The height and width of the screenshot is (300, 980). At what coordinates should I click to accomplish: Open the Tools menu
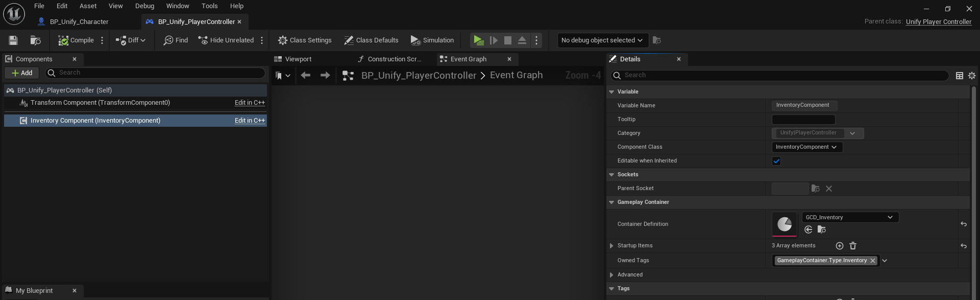coord(209,6)
